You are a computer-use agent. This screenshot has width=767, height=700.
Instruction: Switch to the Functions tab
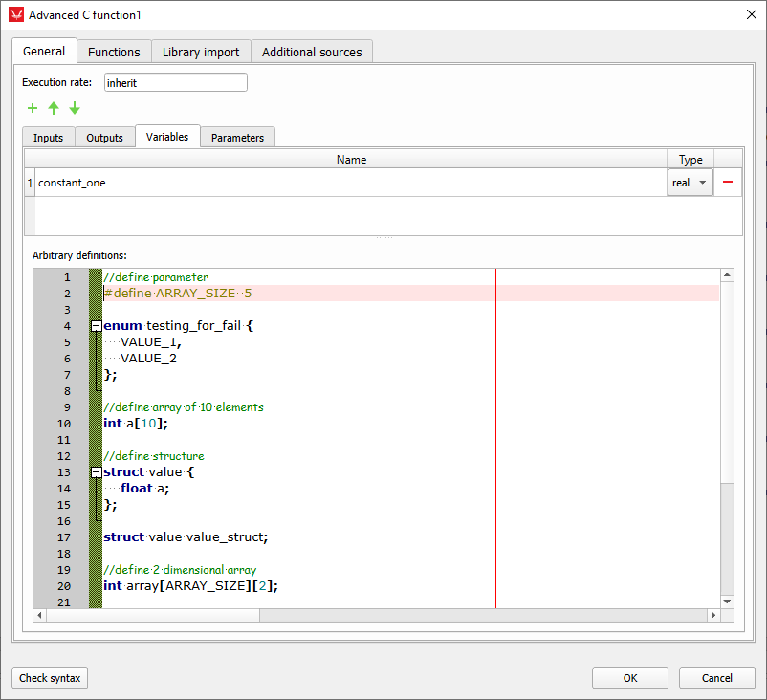click(x=114, y=52)
